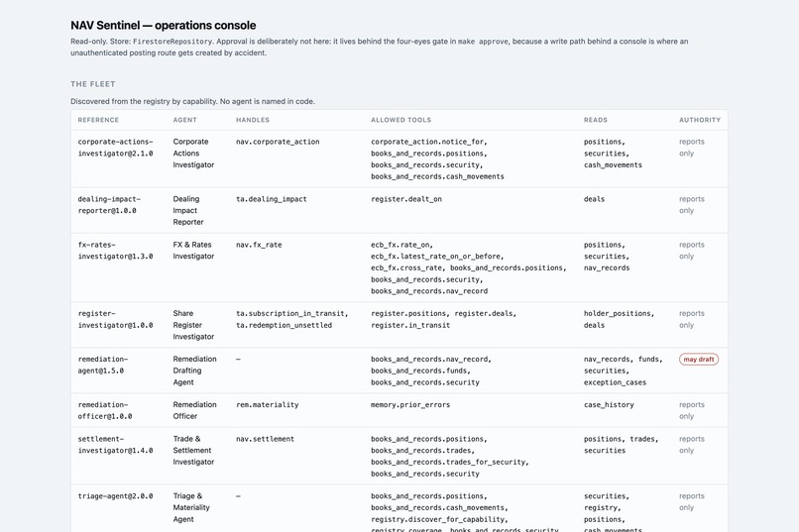This screenshot has width=799, height=532.
Task: Click the HANDLES column header
Action: pyautogui.click(x=253, y=120)
